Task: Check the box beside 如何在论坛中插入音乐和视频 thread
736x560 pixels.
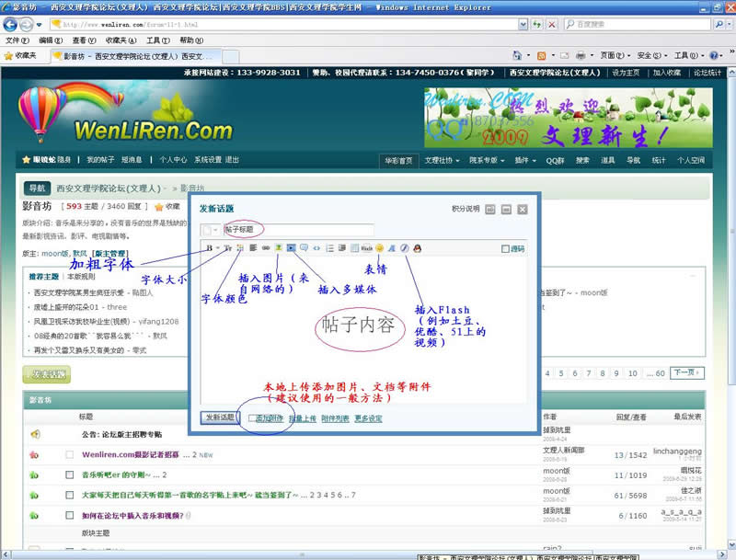Action: (70, 516)
